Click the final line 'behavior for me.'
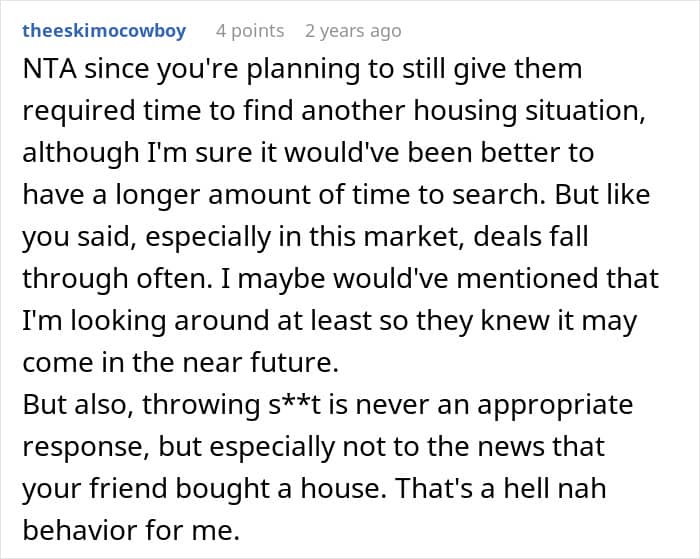 click(x=131, y=530)
